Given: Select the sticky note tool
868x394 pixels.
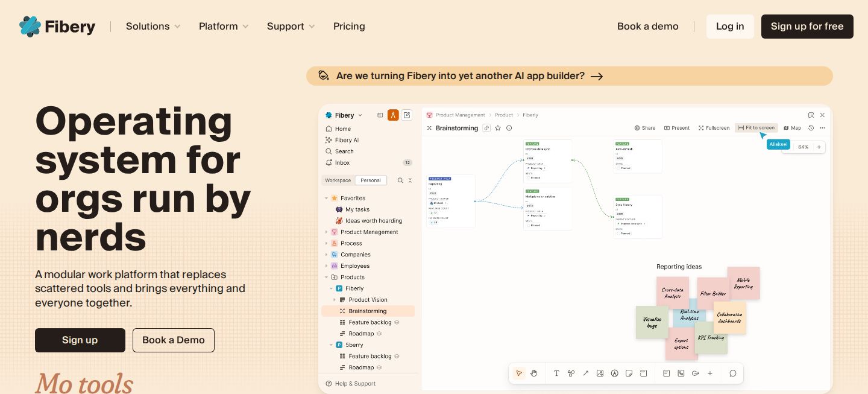Looking at the screenshot, I should 629,373.
